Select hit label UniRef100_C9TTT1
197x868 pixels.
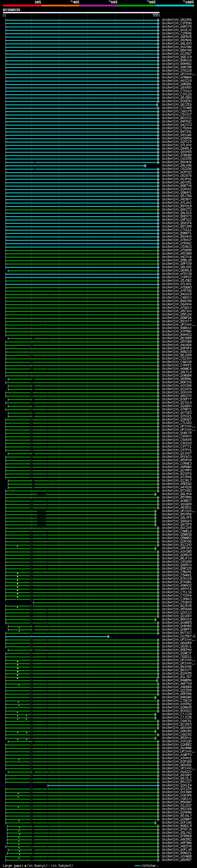(x=177, y=447)
